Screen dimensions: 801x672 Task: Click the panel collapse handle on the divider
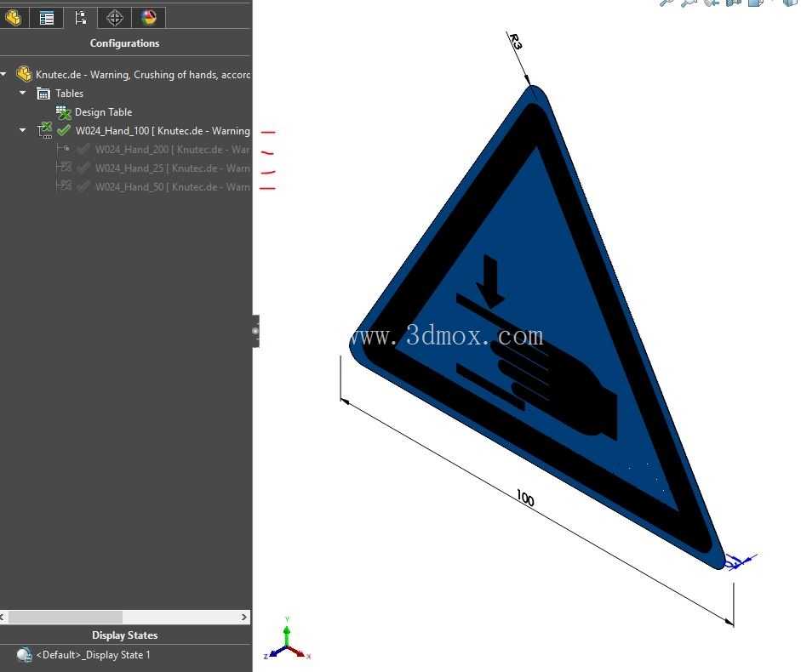(x=255, y=331)
